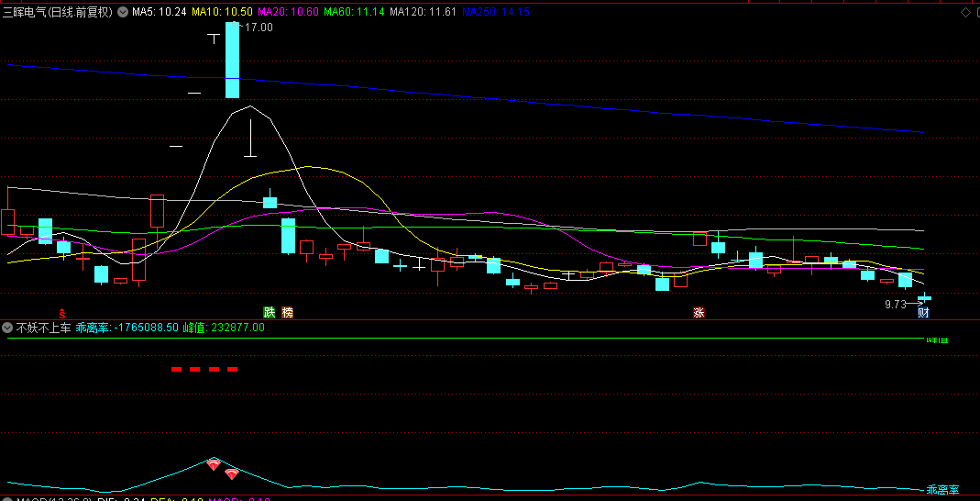Click the lower red diamond right of peak
Screen dimensions: 980x501
pyautogui.click(x=232, y=474)
